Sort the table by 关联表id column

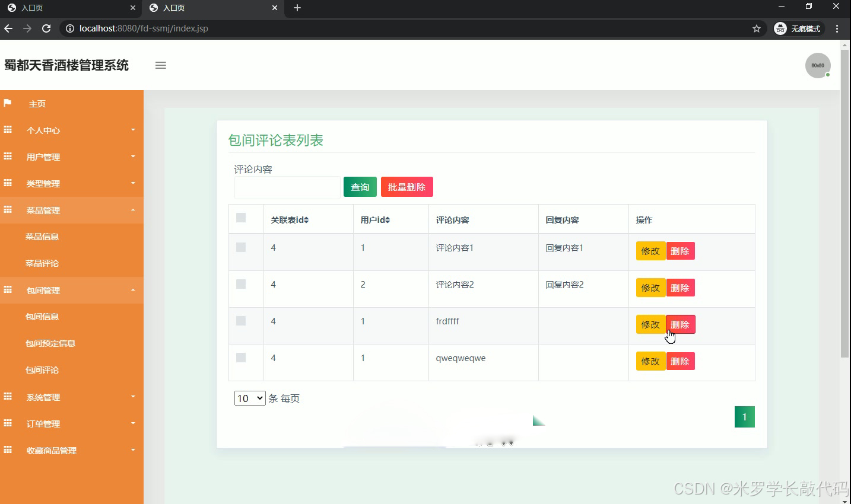[289, 219]
